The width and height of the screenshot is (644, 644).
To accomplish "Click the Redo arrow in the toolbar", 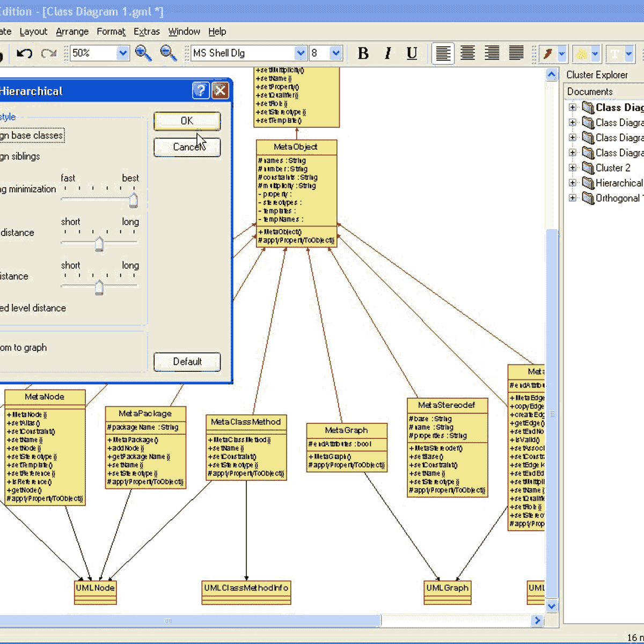I will tap(49, 53).
